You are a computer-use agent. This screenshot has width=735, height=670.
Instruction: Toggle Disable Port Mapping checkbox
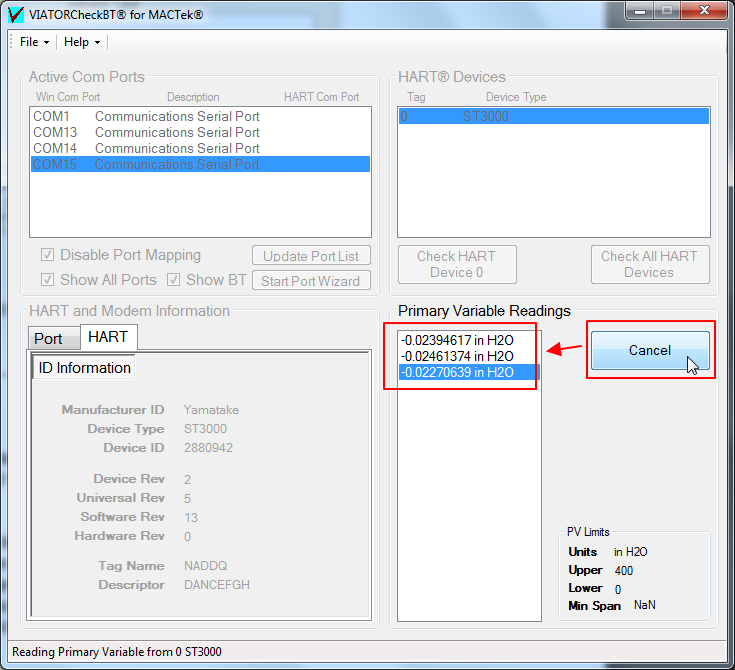coord(47,255)
